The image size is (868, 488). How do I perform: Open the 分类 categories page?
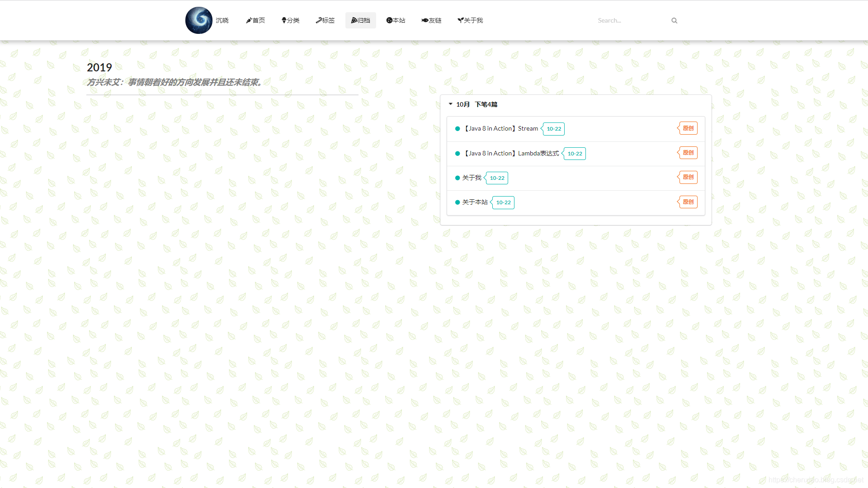coord(290,20)
